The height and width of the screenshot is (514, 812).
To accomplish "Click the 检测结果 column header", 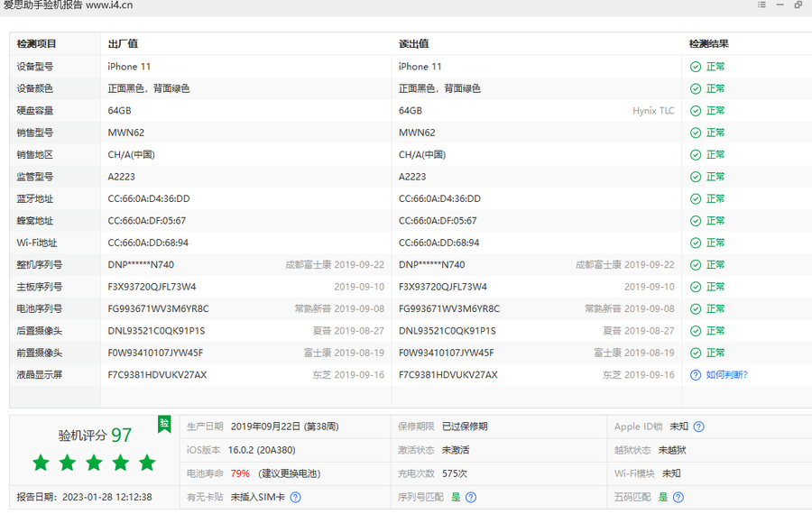I will 708,43.
